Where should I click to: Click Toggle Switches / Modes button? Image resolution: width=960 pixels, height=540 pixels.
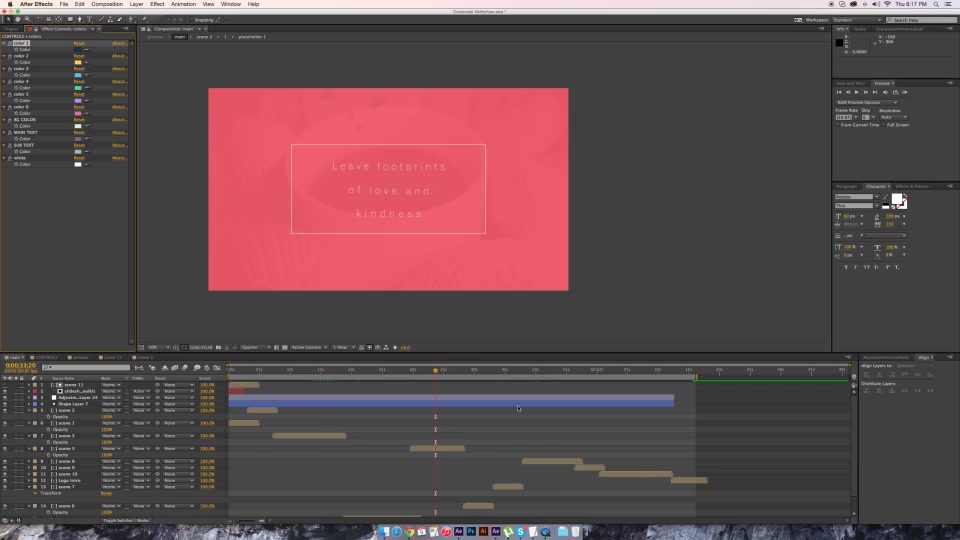click(x=126, y=520)
